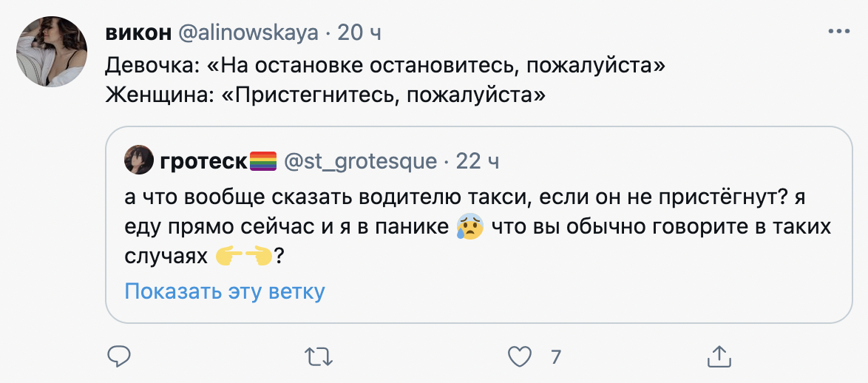Open the 20 ч tweet timestamp
The height and width of the screenshot is (383, 868).
click(359, 33)
